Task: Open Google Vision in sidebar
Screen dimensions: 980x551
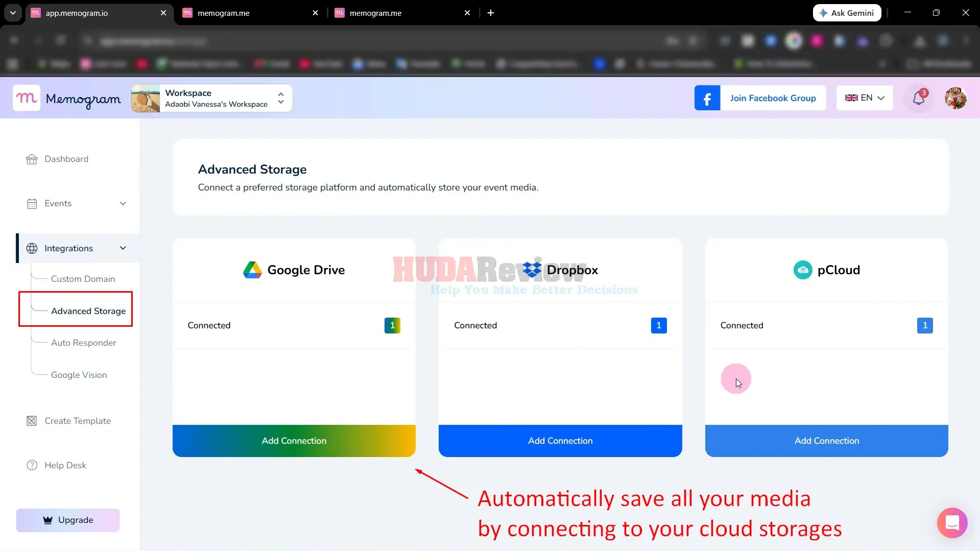Action: click(79, 375)
